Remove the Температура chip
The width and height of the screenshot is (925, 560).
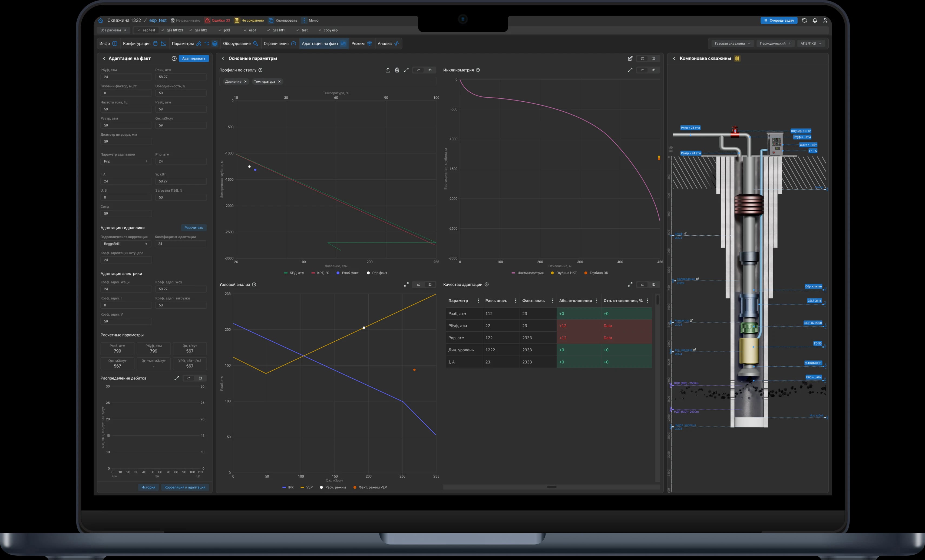(x=279, y=81)
